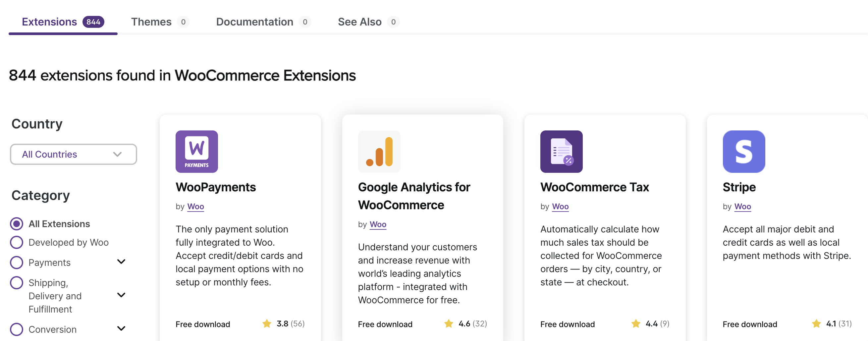The image size is (868, 341).
Task: Open the Documentation tab
Action: coord(254,22)
